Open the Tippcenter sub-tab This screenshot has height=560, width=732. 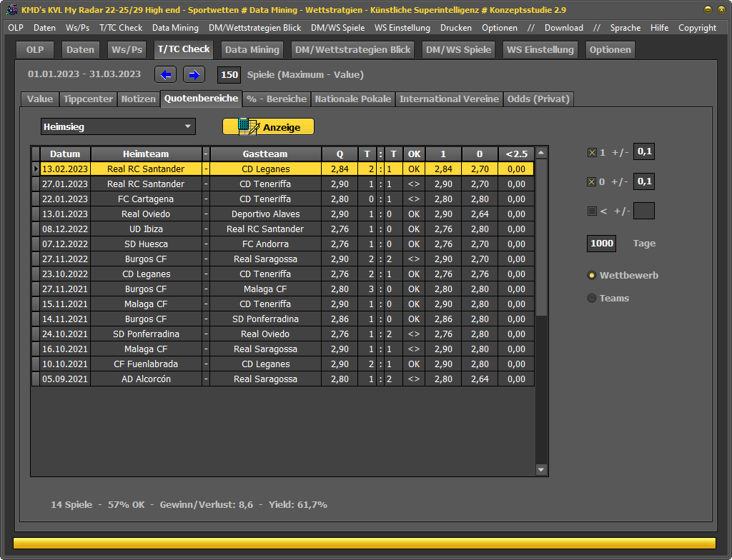click(88, 99)
